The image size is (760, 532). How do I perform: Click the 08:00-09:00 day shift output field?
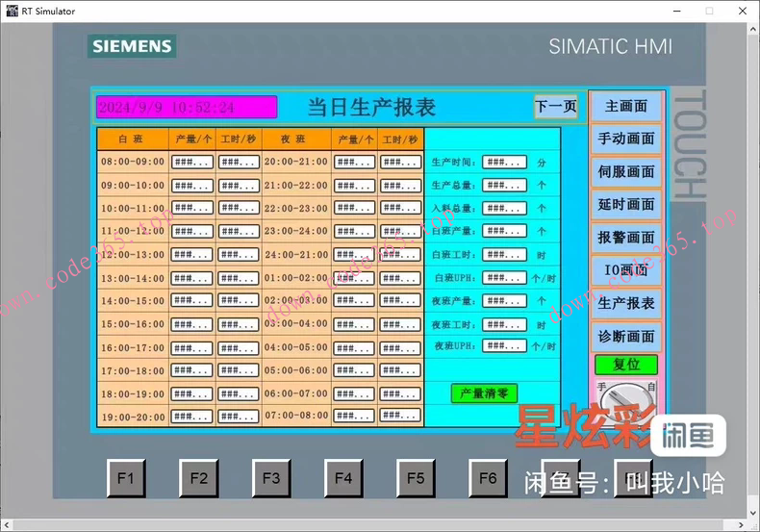point(191,162)
